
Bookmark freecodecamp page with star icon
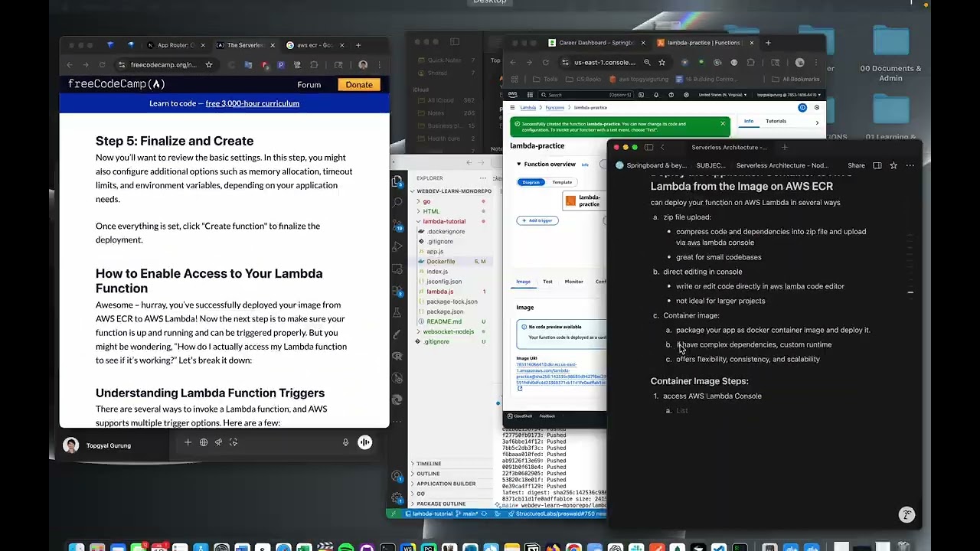pos(208,65)
